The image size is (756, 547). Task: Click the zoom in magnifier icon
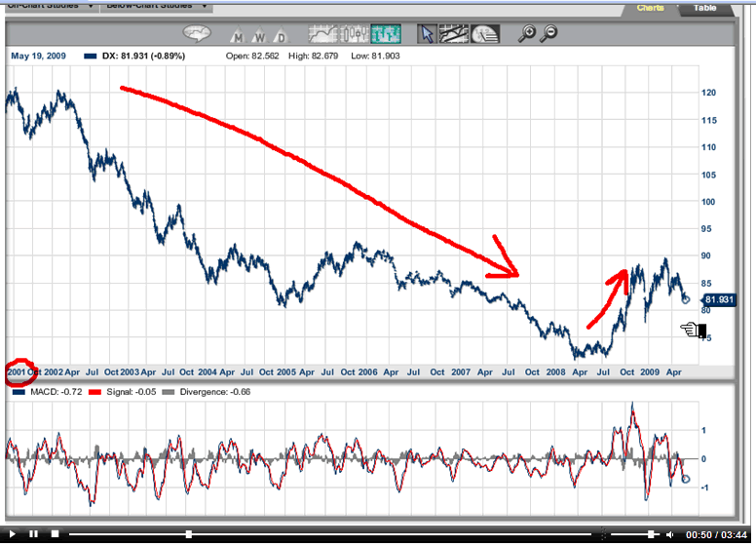click(527, 34)
